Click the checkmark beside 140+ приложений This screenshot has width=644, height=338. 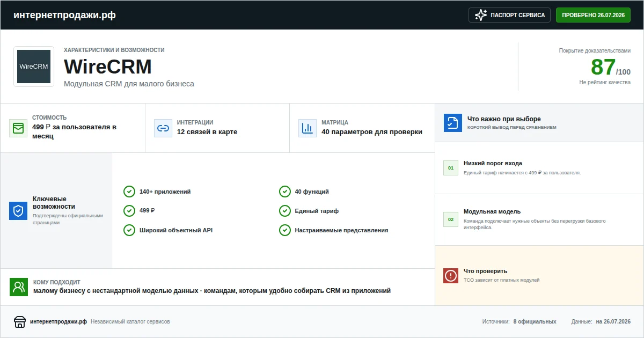129,192
